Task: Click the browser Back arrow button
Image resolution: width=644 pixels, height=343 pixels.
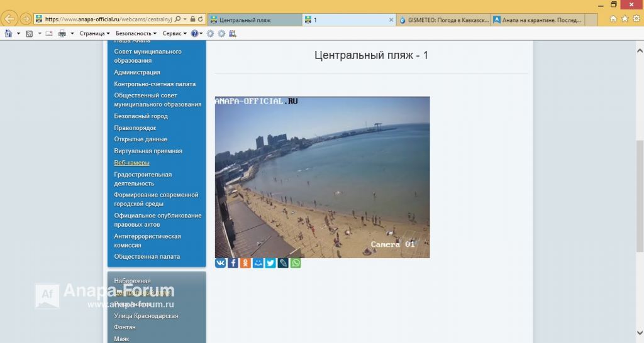Action: pyautogui.click(x=9, y=19)
